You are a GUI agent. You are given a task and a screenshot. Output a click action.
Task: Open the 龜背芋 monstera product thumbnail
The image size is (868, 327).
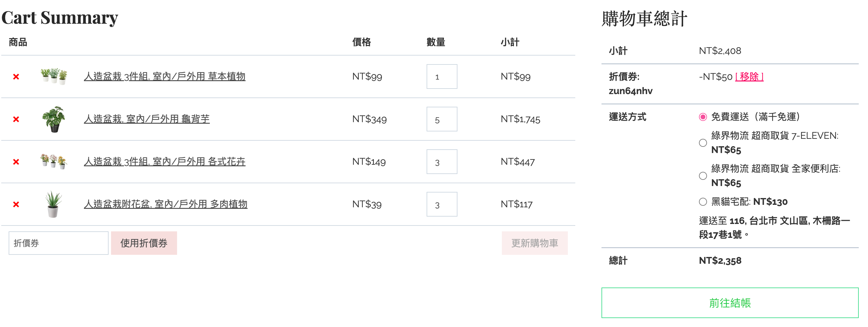click(x=54, y=119)
